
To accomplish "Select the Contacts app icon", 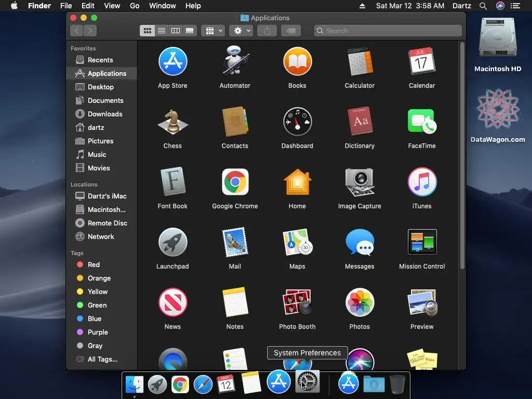I will [235, 122].
